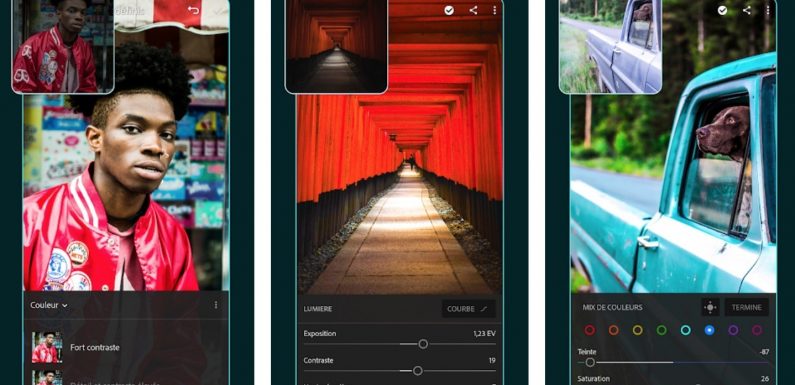Select the yellow color channel circle
795x385 pixels.
(x=637, y=330)
